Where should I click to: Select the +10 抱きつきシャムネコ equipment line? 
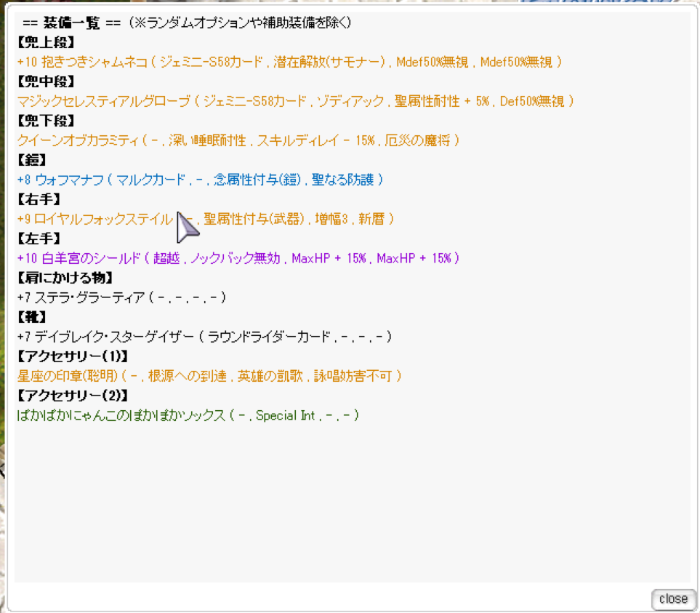(x=289, y=63)
